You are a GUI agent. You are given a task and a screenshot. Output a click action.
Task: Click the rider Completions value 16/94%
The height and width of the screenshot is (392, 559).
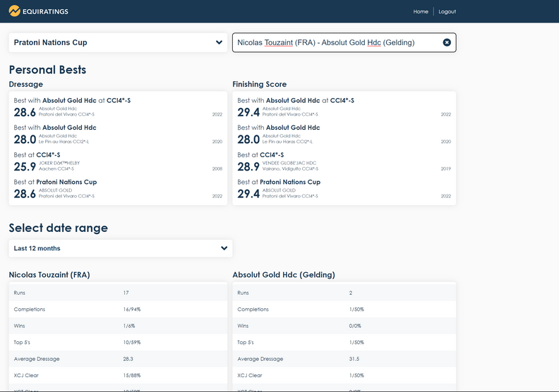click(132, 310)
